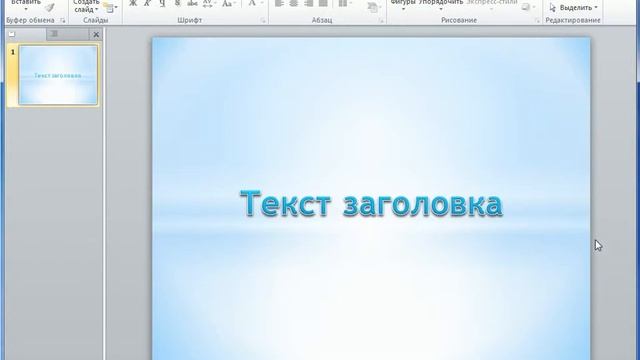Open the Вставить paste dropdown
Viewport: 640px width, 360px height.
click(26, 5)
